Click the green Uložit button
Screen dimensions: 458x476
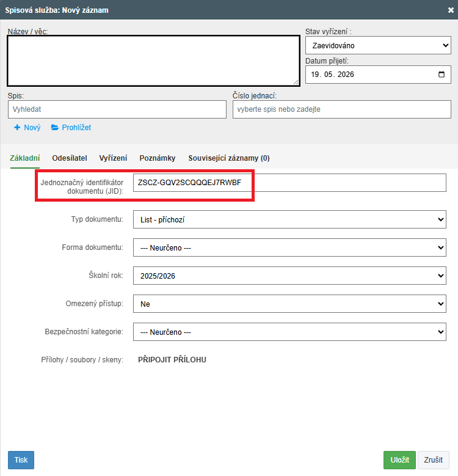(399, 460)
